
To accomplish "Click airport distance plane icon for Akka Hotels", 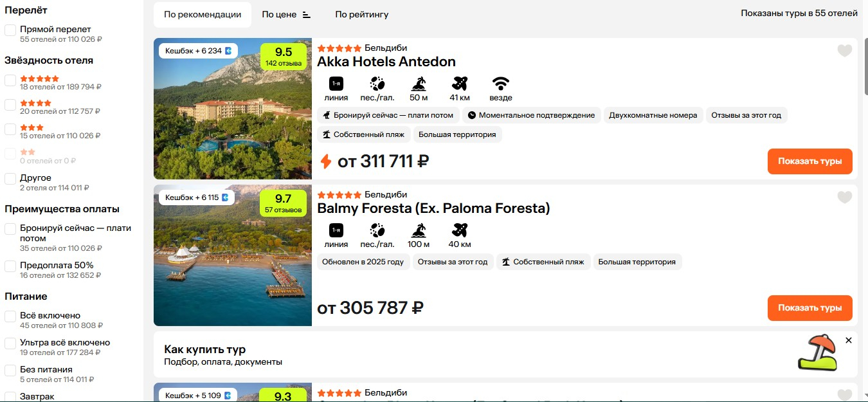I will pyautogui.click(x=459, y=84).
